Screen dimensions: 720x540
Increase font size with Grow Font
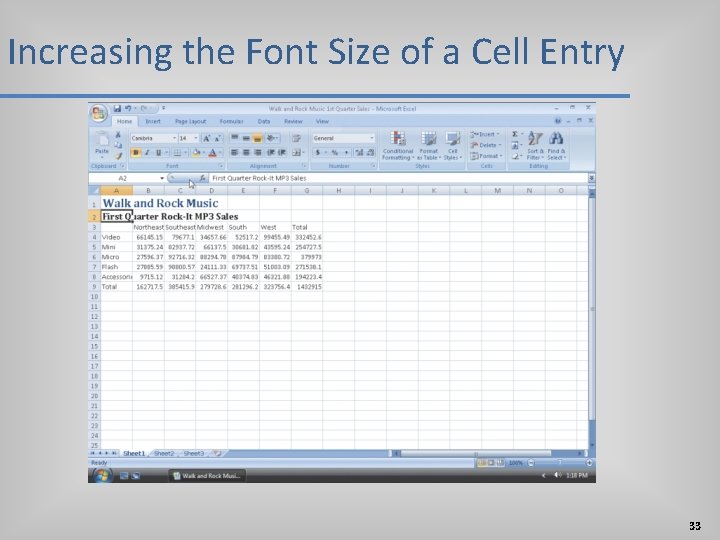point(207,138)
